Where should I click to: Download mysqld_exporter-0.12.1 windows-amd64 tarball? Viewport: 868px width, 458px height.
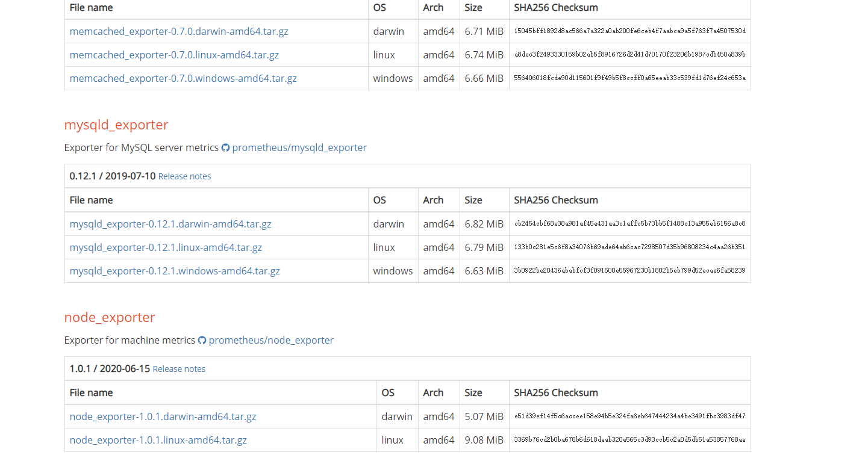175,271
